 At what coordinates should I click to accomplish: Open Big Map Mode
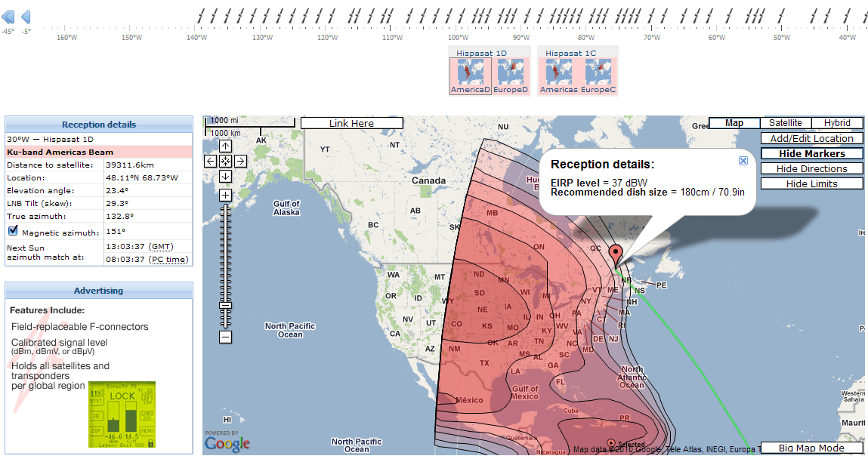point(811,448)
